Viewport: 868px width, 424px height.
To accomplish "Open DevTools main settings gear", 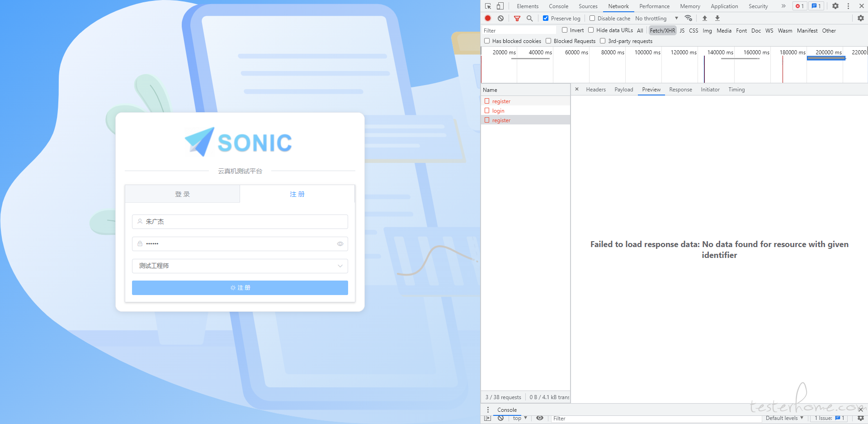I will pos(835,6).
